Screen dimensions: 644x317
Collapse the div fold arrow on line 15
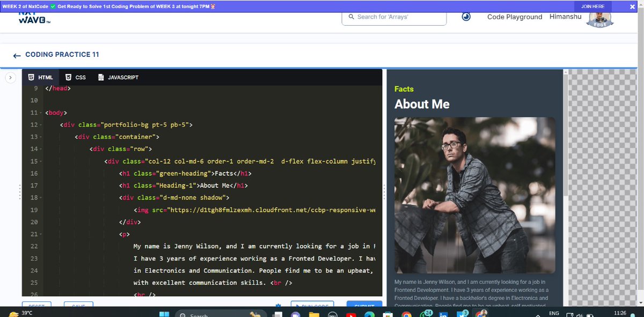tap(41, 161)
